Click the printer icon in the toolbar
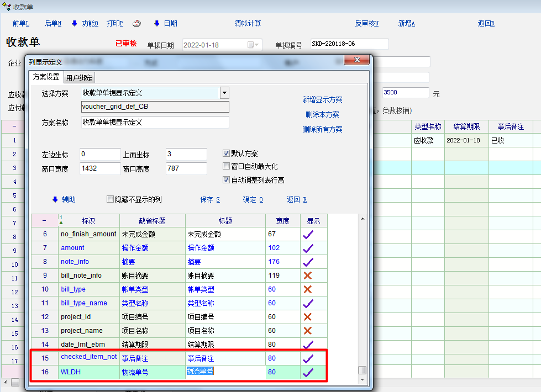This screenshot has height=392, width=541. pos(137,23)
